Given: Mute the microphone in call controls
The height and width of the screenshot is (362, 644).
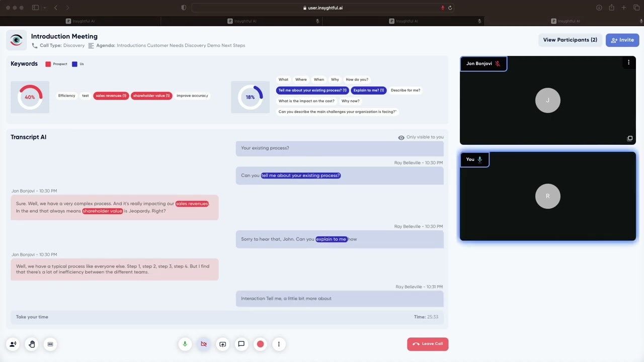Looking at the screenshot, I should click(x=185, y=344).
